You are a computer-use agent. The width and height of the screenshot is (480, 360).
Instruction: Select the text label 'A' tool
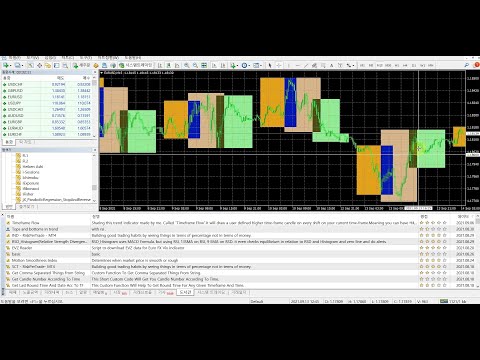click(x=331, y=66)
